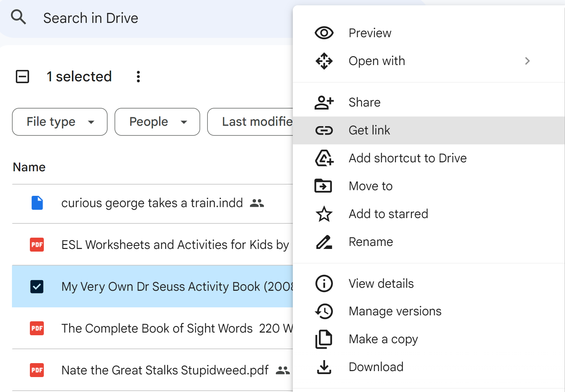The width and height of the screenshot is (565, 392).
Task: Click Rename in the context menu
Action: [x=370, y=242]
